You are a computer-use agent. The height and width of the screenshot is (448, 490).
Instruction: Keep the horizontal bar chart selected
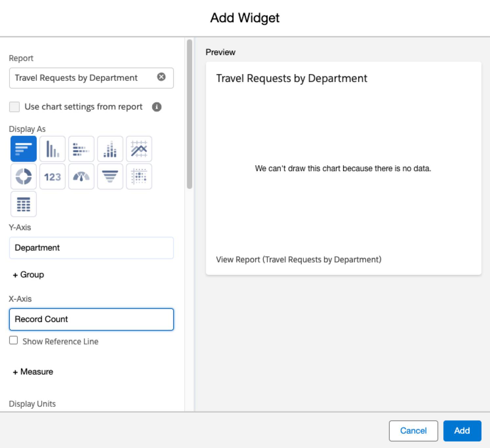23,149
